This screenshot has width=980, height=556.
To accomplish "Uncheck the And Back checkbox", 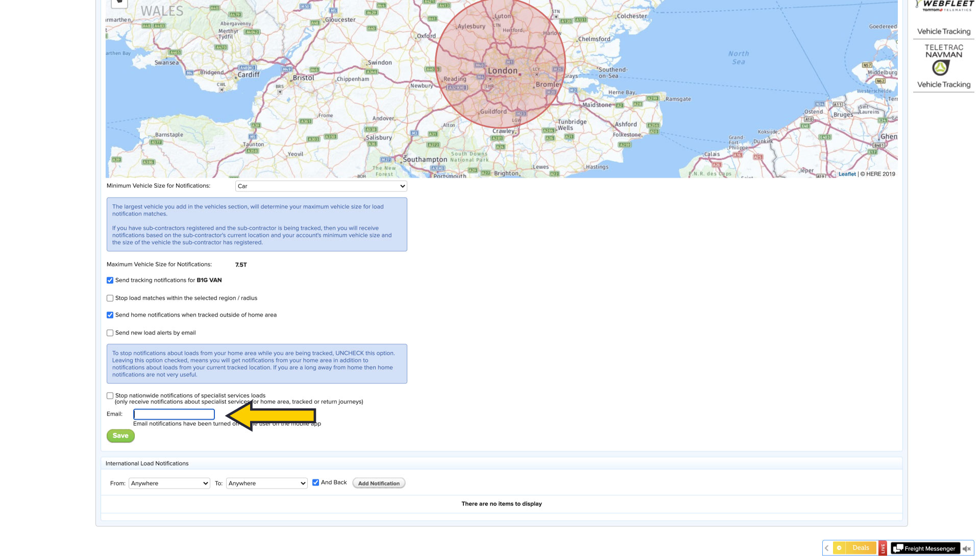I will point(315,482).
